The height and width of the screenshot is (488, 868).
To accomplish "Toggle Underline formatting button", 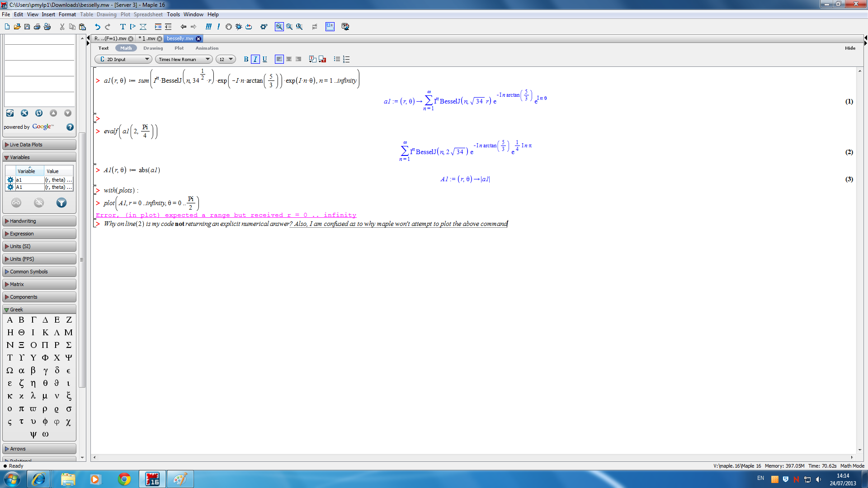I will 265,59.
